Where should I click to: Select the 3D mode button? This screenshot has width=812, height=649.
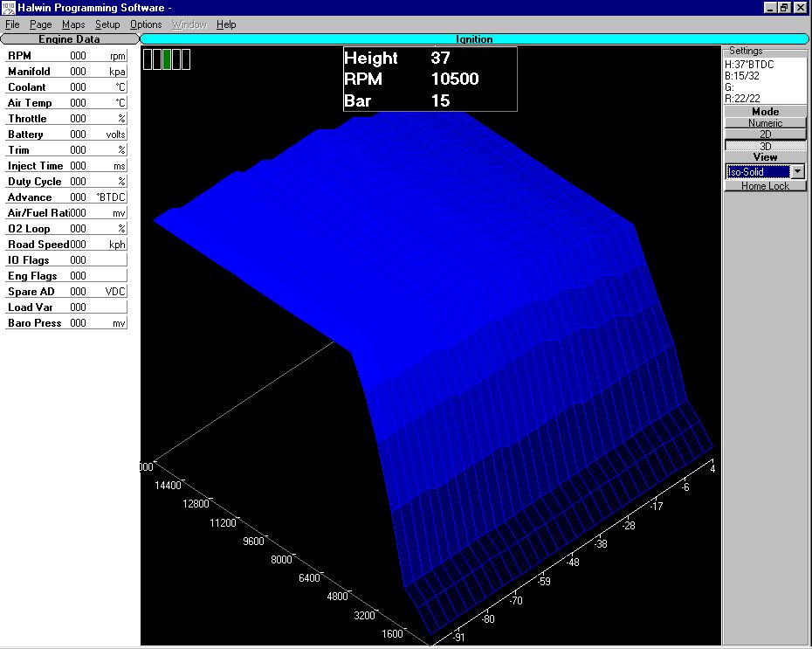pos(766,146)
